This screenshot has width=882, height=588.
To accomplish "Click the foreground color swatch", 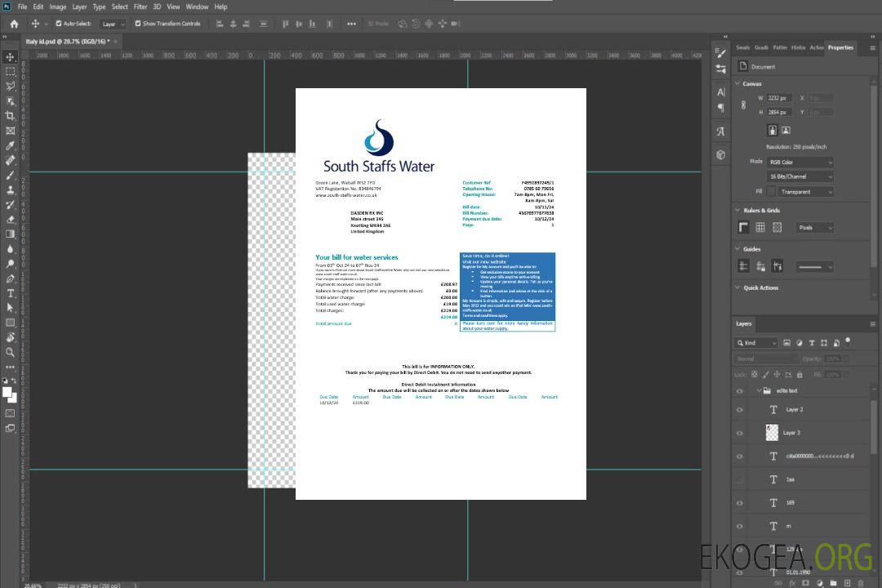I will 7,393.
